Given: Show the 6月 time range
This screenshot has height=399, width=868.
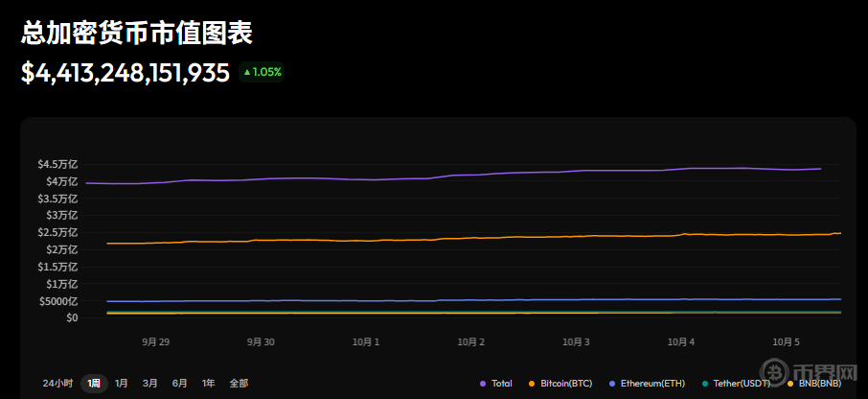Looking at the screenshot, I should (x=179, y=383).
